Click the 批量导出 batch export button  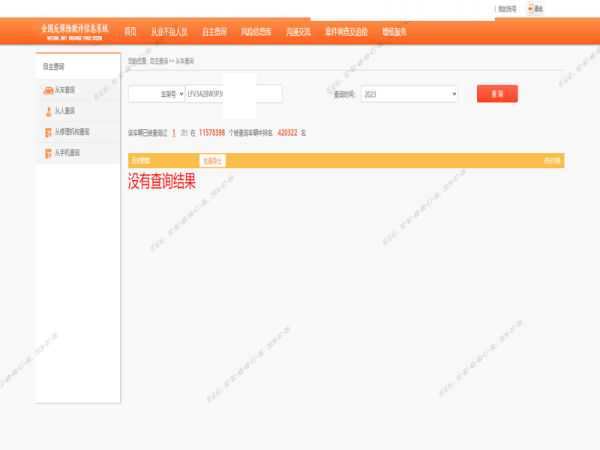[212, 161]
